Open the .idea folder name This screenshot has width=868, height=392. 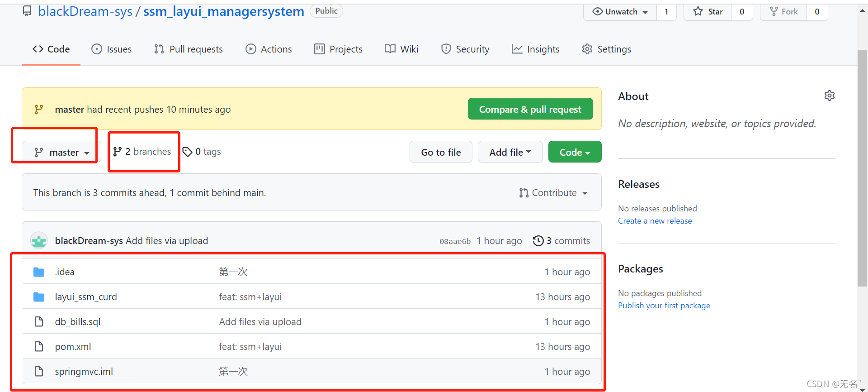tap(65, 272)
